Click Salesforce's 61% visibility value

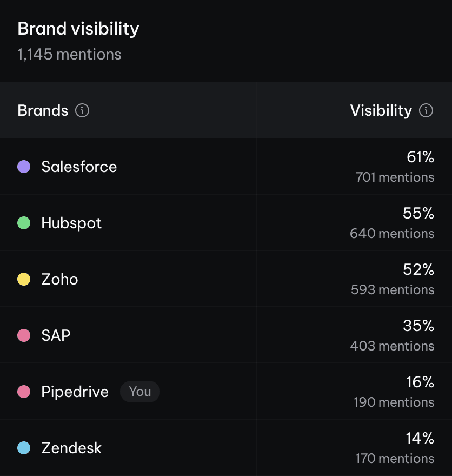420,157
